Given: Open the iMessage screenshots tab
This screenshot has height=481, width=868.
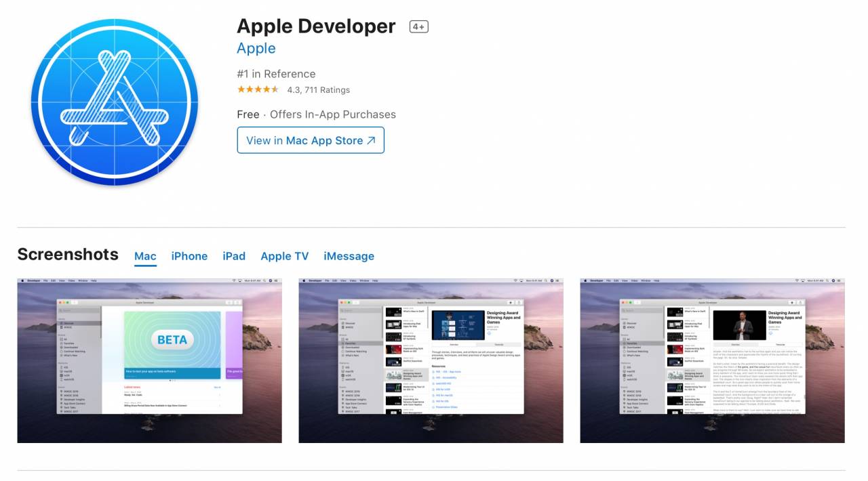Looking at the screenshot, I should click(349, 256).
